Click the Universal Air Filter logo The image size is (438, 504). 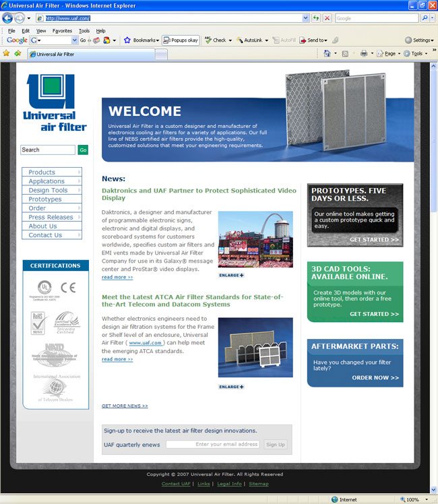55,103
